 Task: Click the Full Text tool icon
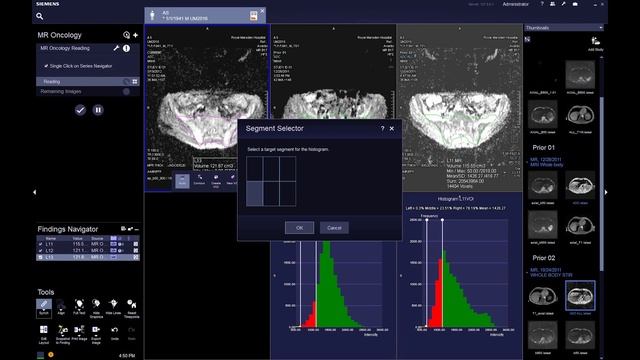[79, 307]
